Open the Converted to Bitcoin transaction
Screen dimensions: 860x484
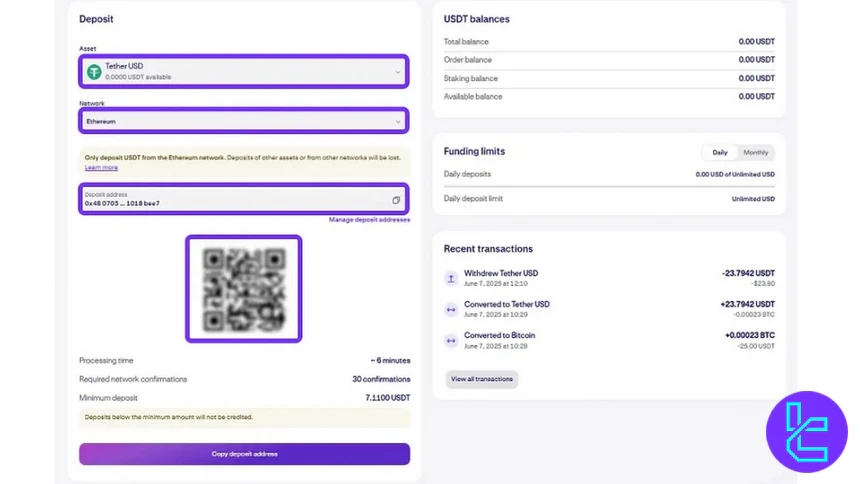tap(609, 340)
